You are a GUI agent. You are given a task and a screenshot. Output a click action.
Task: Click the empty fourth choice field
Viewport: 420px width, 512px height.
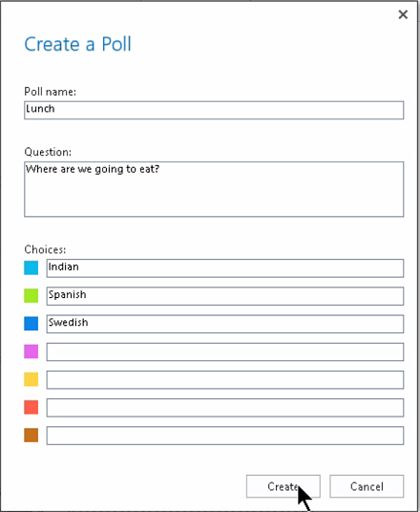click(225, 352)
